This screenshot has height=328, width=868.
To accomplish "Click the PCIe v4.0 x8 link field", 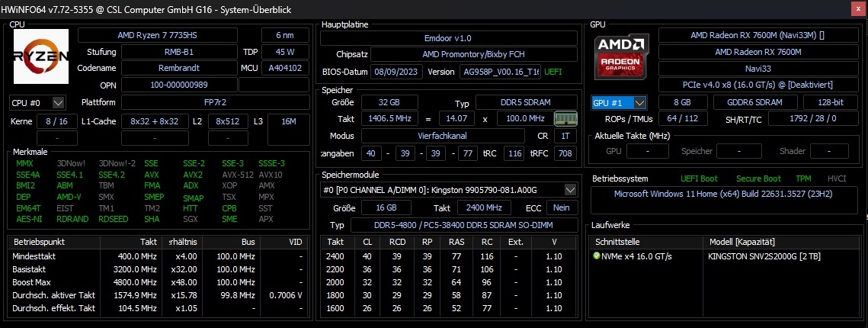I will coord(757,85).
